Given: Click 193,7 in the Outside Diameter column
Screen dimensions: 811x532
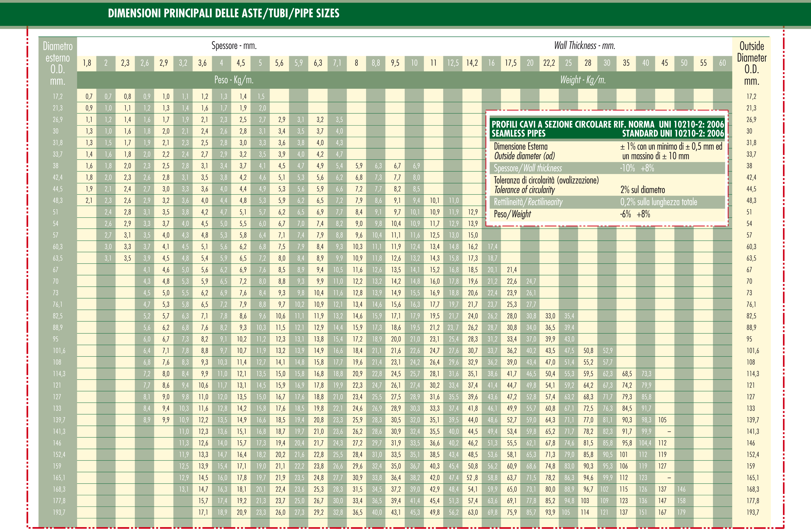Looking at the screenshot, I should [753, 512].
